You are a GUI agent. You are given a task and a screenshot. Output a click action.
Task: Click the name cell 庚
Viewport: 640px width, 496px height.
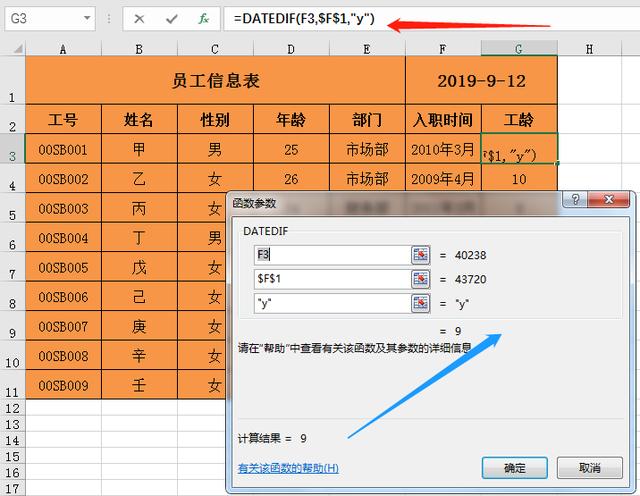(x=139, y=326)
